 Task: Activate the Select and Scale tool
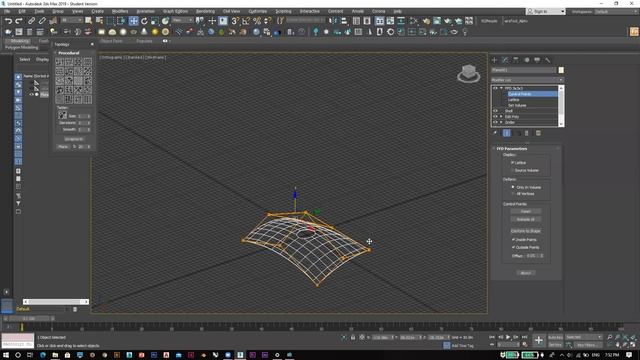155,21
